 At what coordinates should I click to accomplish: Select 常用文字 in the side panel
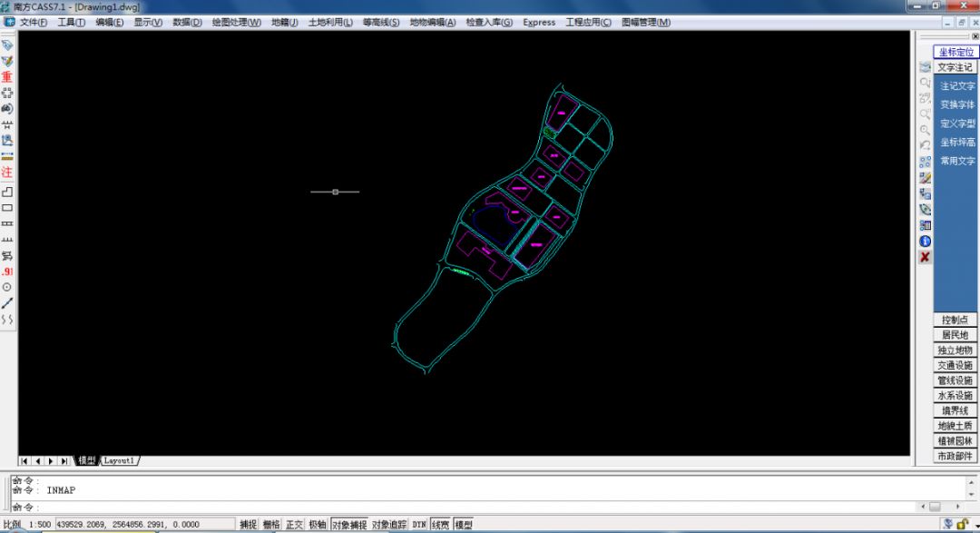pos(957,161)
